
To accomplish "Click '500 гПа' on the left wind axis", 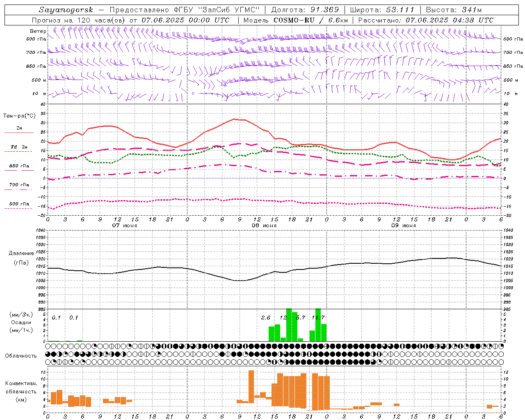I will (x=36, y=39).
